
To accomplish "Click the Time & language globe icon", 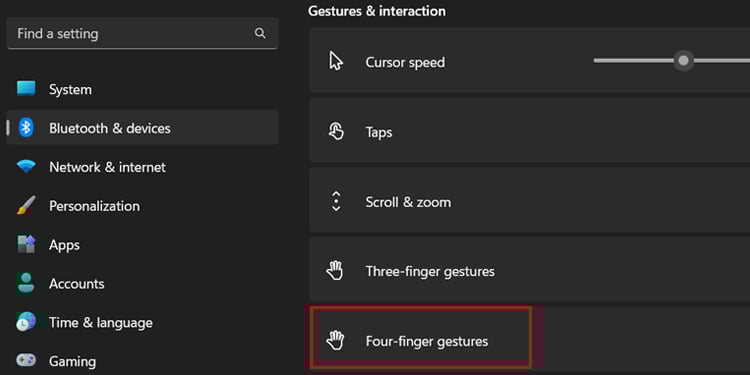I will pos(26,322).
